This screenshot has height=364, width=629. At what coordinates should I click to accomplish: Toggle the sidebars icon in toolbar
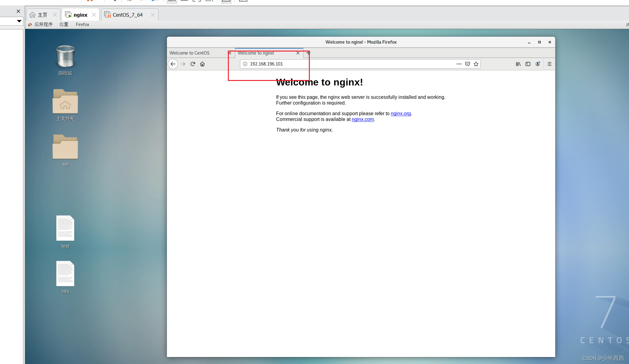tap(528, 64)
